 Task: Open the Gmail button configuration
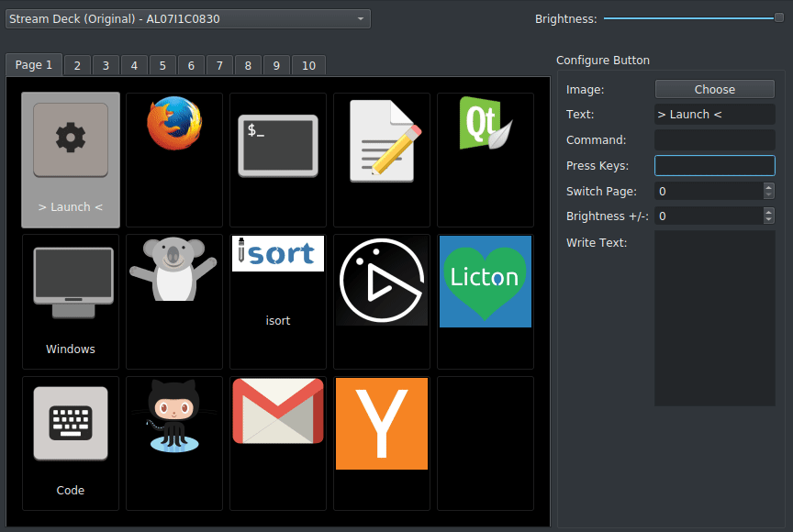[x=277, y=411]
